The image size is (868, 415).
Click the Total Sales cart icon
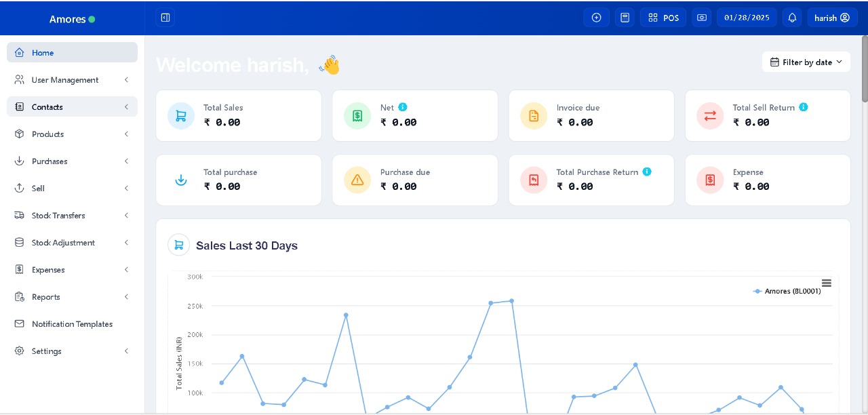tap(181, 116)
